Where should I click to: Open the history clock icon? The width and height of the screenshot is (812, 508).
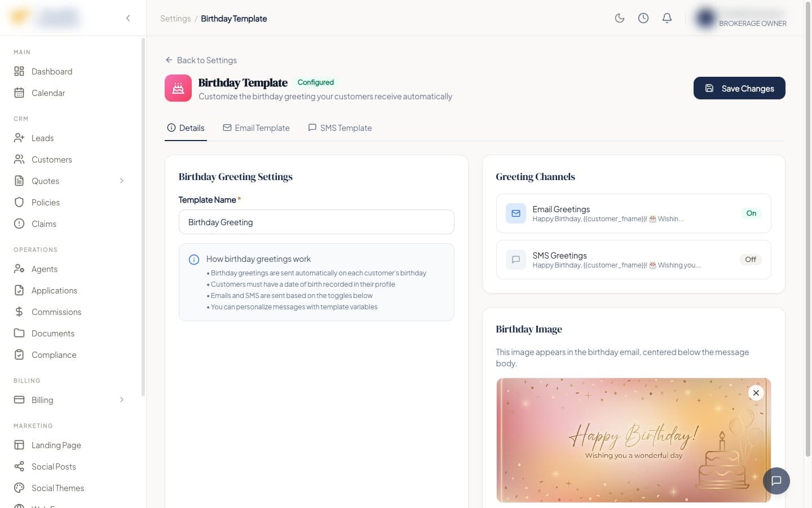click(643, 18)
